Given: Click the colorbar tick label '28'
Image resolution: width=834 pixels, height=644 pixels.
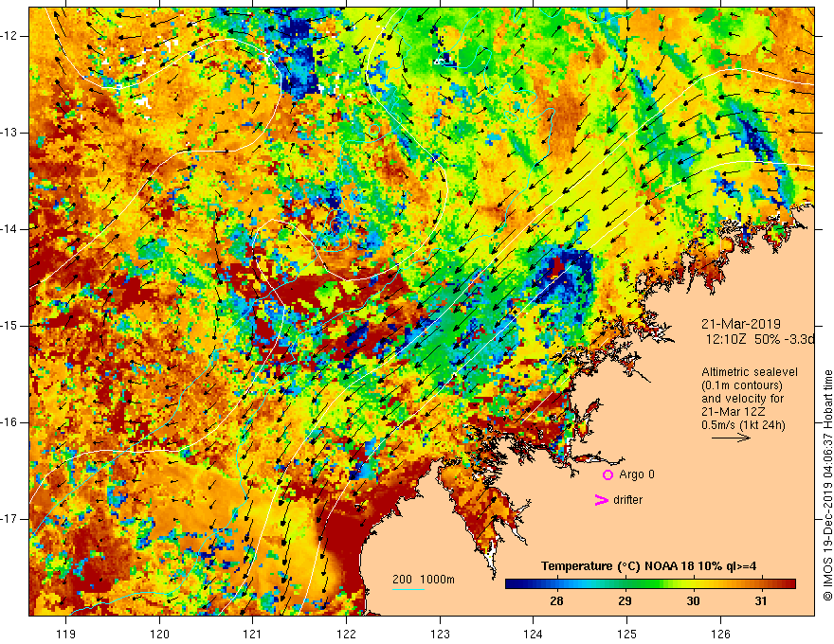Looking at the screenshot, I should click(556, 601).
